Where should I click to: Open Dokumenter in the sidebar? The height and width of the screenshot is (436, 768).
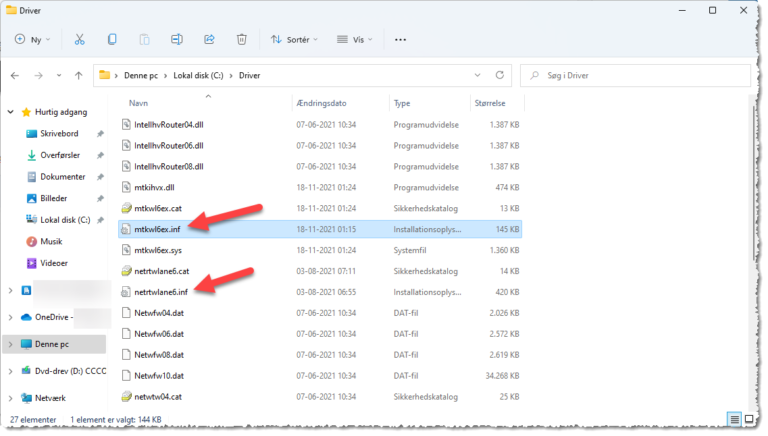[62, 177]
